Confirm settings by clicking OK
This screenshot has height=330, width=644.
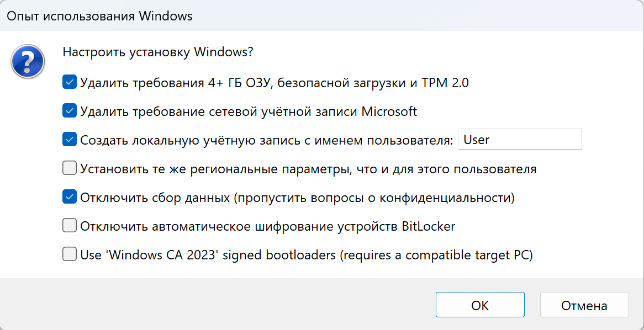pos(480,305)
